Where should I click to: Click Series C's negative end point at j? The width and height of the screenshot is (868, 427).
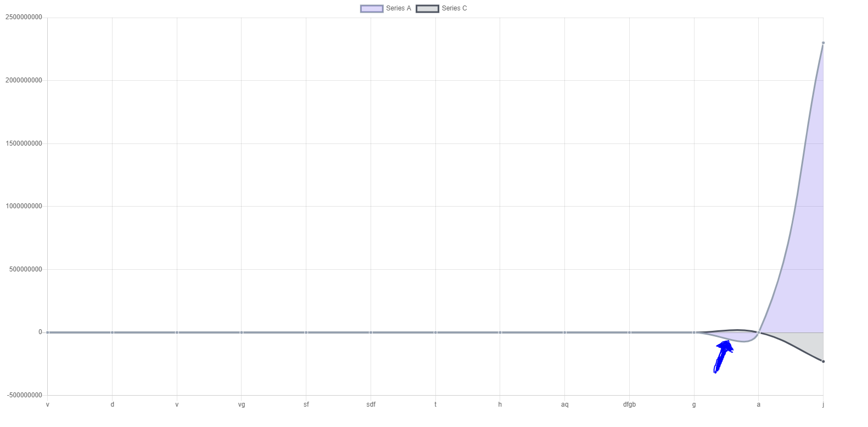(823, 362)
